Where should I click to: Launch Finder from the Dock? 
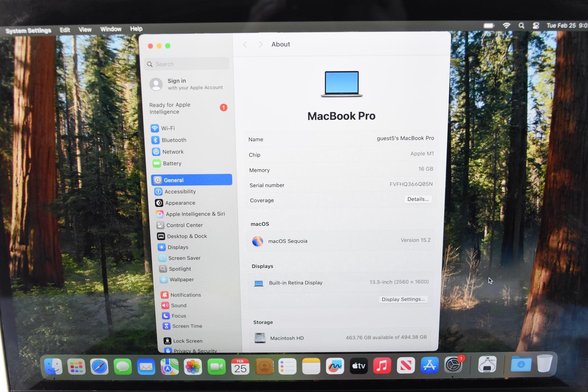(53, 367)
